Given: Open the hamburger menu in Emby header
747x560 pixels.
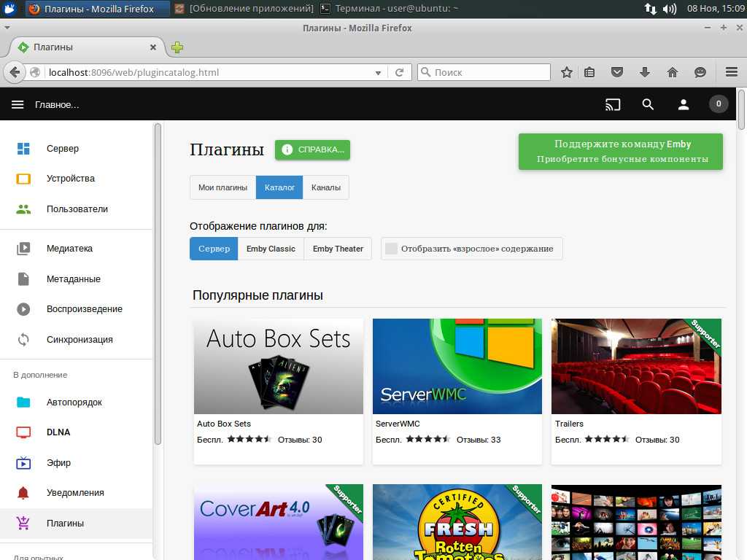Looking at the screenshot, I should 18,104.
